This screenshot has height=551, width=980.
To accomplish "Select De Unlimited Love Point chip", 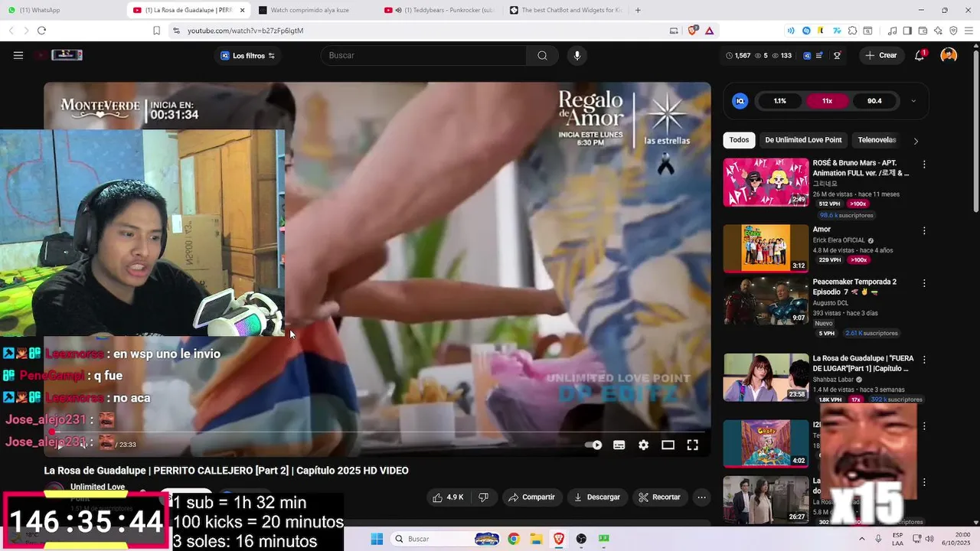I will pos(803,140).
